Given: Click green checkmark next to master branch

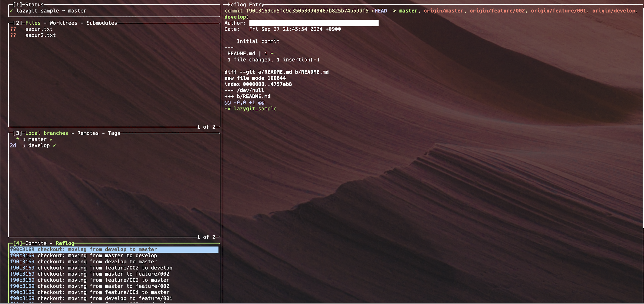Looking at the screenshot, I should click(51, 139).
